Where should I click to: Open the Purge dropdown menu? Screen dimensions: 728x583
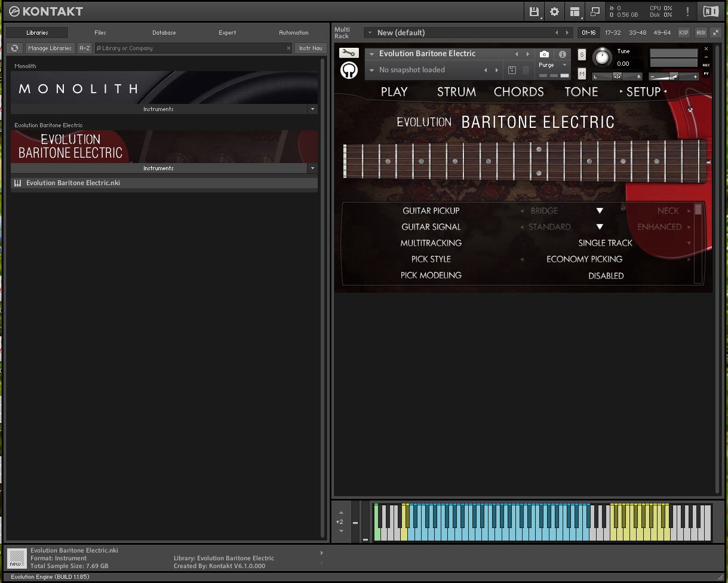[553, 65]
